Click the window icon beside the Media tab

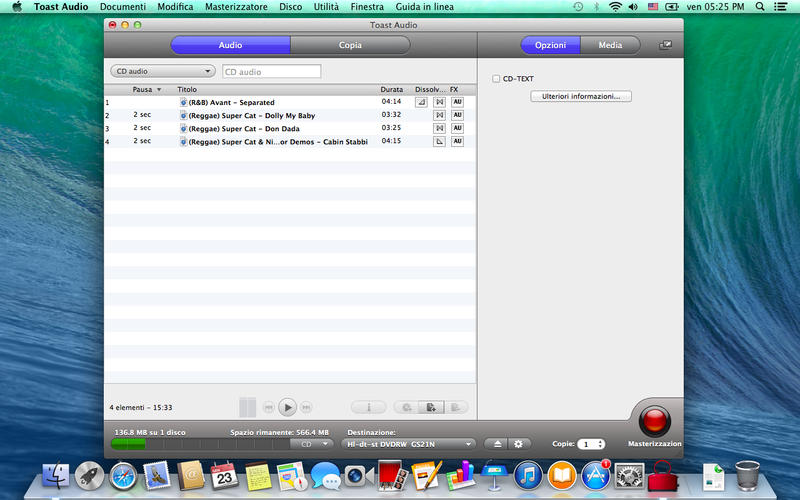[x=665, y=45]
